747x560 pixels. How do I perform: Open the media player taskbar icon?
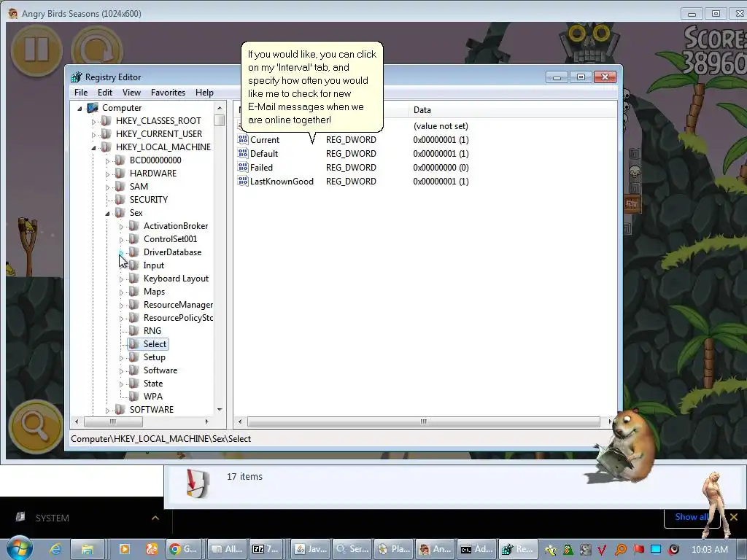click(124, 549)
